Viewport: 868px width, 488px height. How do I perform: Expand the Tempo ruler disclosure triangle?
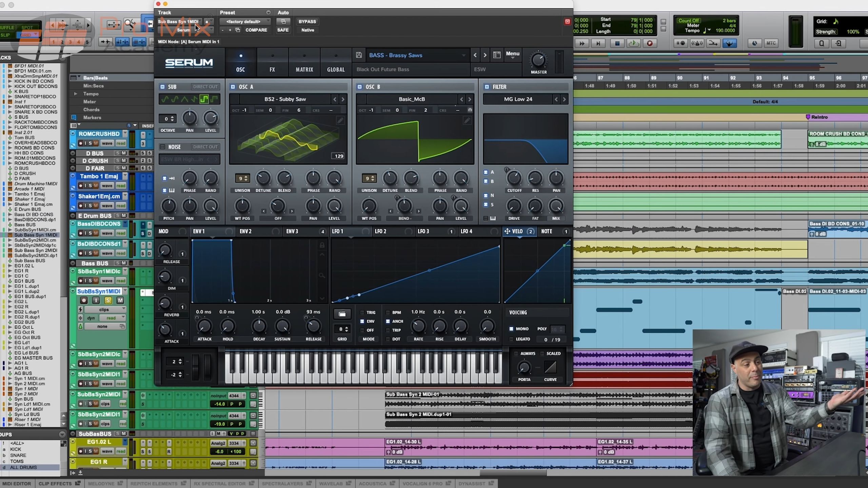(75, 94)
